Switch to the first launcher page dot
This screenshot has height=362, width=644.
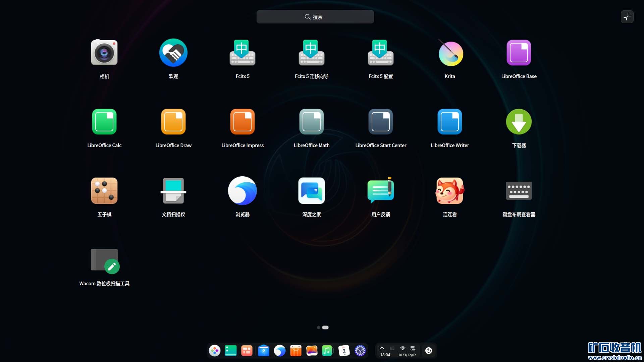pyautogui.click(x=318, y=327)
